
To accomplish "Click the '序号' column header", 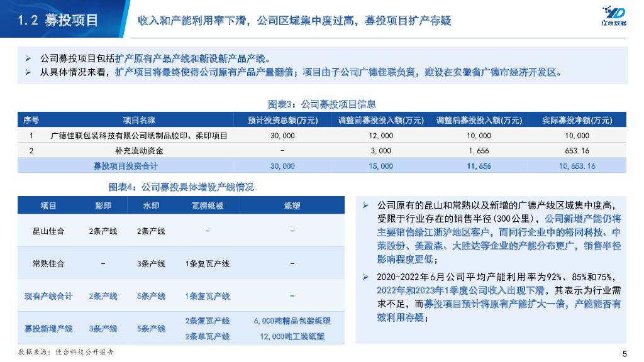I will click(x=31, y=120).
